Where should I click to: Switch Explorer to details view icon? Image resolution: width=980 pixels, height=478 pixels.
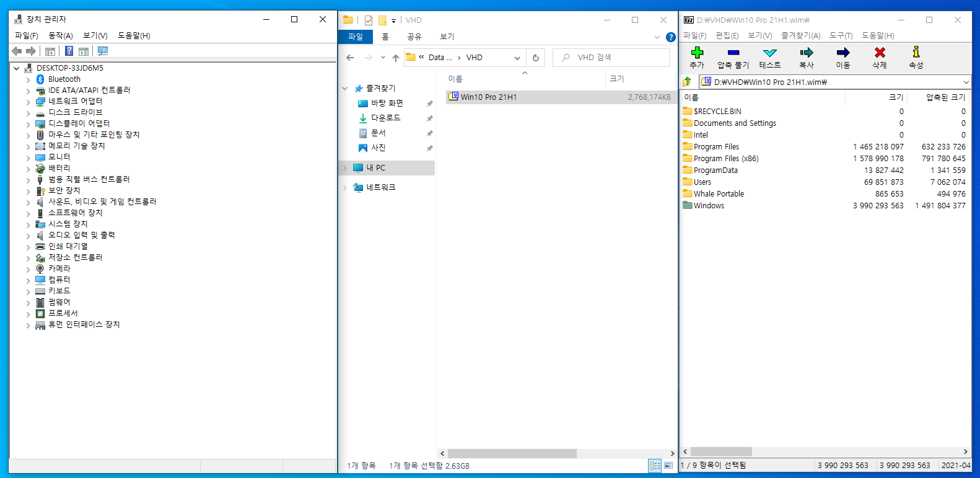[655, 466]
